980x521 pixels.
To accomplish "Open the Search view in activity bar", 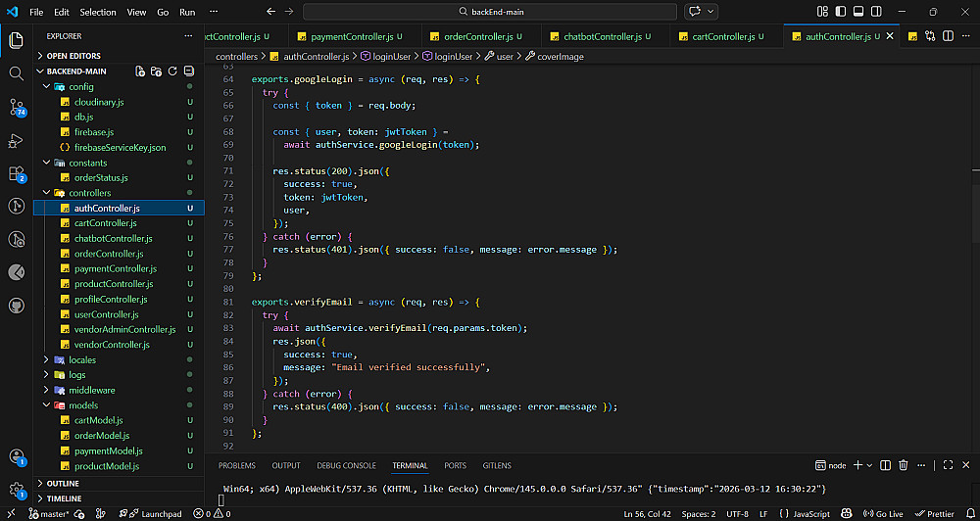I will [x=16, y=73].
